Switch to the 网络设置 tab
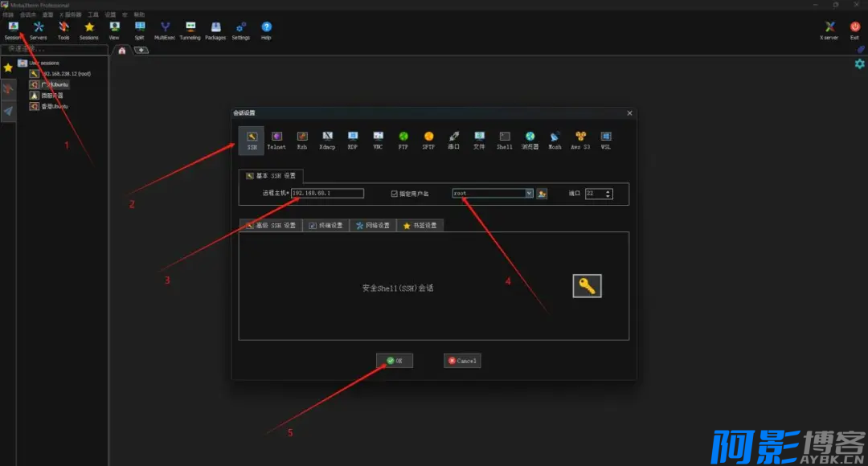Viewport: 868px width, 466px height. click(373, 225)
